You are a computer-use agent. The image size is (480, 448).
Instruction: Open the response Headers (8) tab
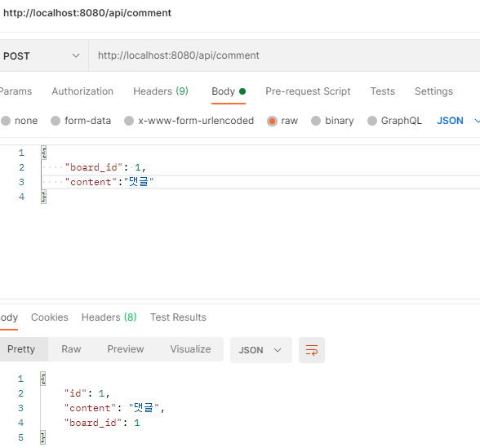[109, 317]
